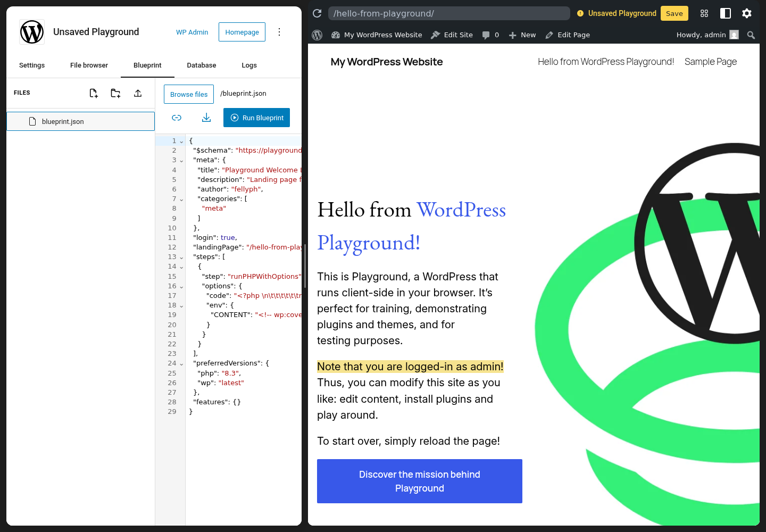The image size is (766, 532).
Task: Open the saved playgrounds grid icon
Action: [x=704, y=13]
